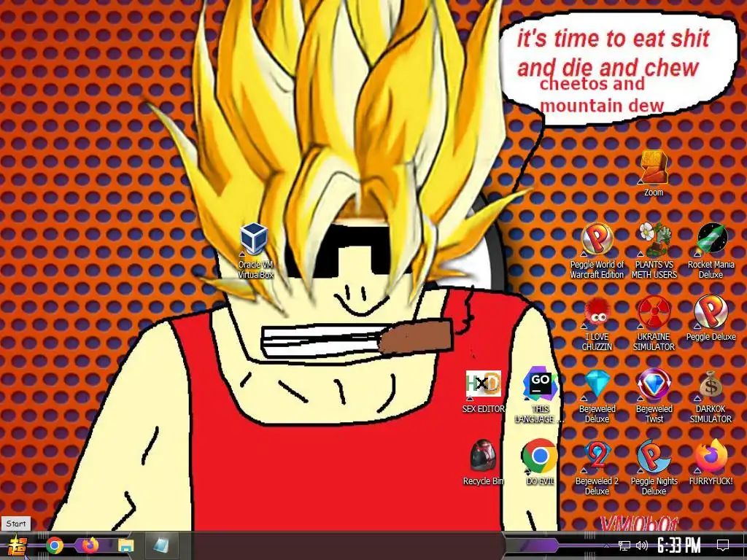Screen dimensions: 747x560
Task: Open I LOVE CHUZZIN shortcut
Action: coord(597,323)
